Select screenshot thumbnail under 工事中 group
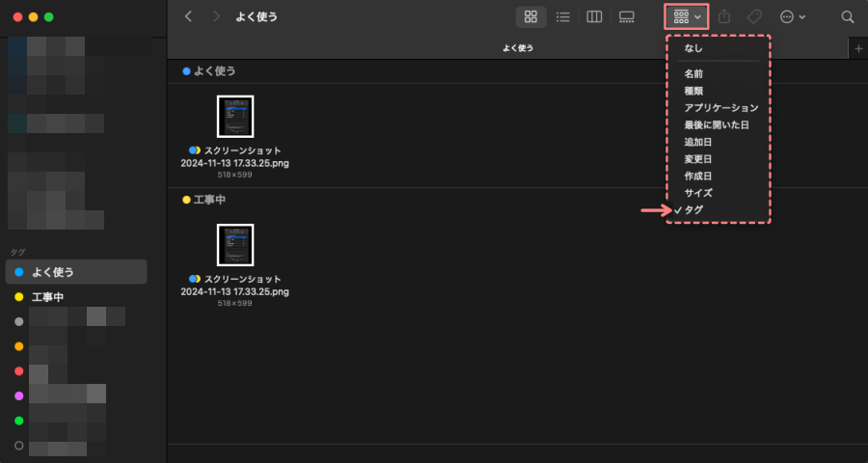 [x=235, y=245]
